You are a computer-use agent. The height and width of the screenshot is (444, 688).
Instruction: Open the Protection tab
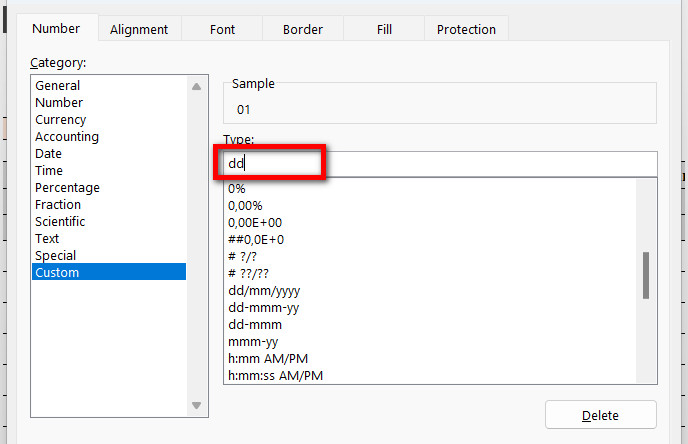466,30
